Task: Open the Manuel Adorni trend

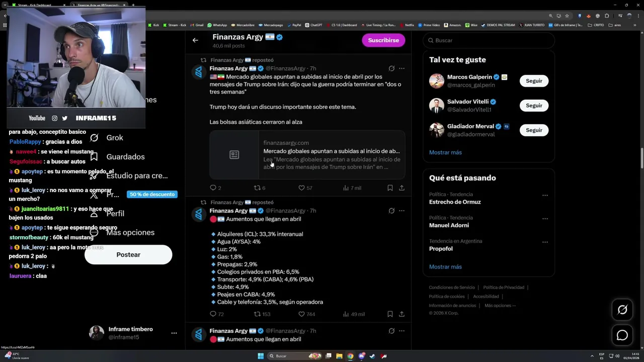Action: click(449, 225)
